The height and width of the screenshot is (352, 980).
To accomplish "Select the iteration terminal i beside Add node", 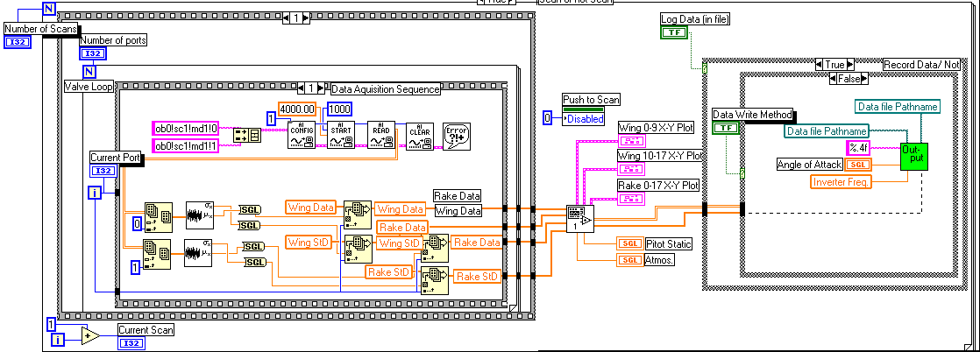I will [58, 340].
